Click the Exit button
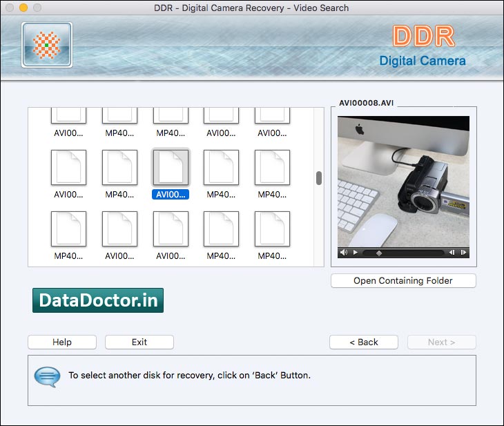504x426 pixels. 139,342
